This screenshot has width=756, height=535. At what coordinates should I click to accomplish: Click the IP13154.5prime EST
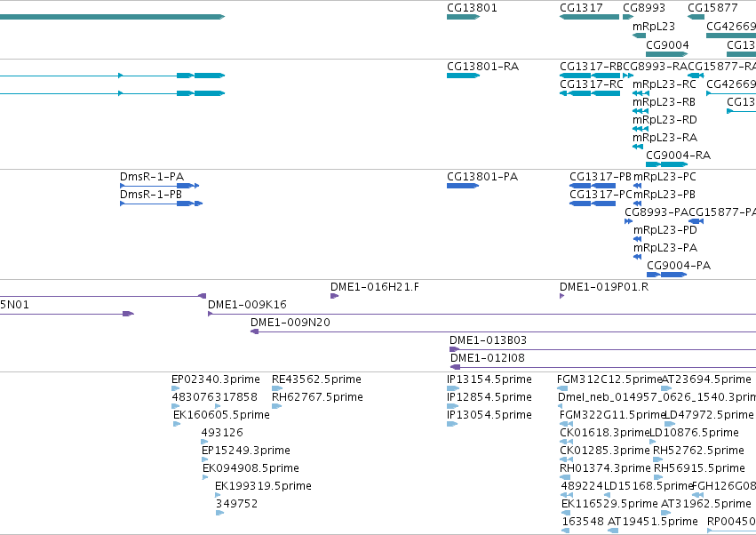[x=453, y=388]
